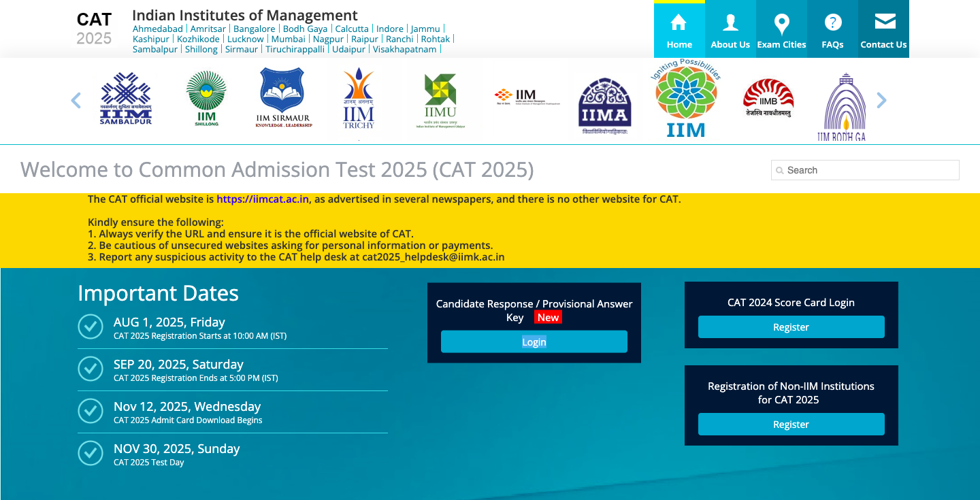The height and width of the screenshot is (500, 980).
Task: Click the IIM Sambalpur logo
Action: point(126,99)
